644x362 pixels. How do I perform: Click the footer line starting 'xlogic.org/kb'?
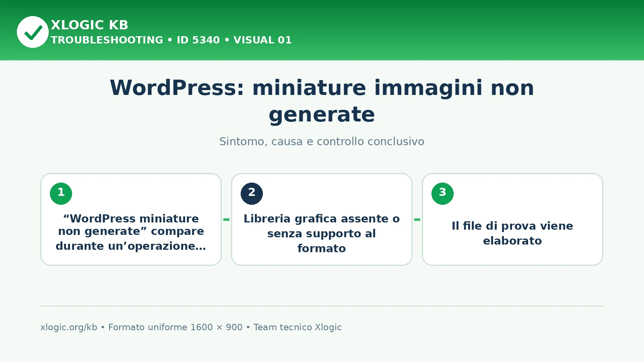tap(191, 327)
